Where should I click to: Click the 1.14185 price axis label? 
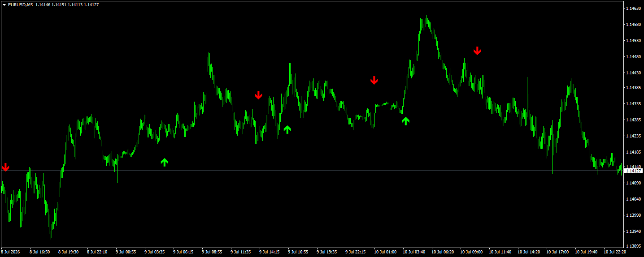pyautogui.click(x=633, y=152)
